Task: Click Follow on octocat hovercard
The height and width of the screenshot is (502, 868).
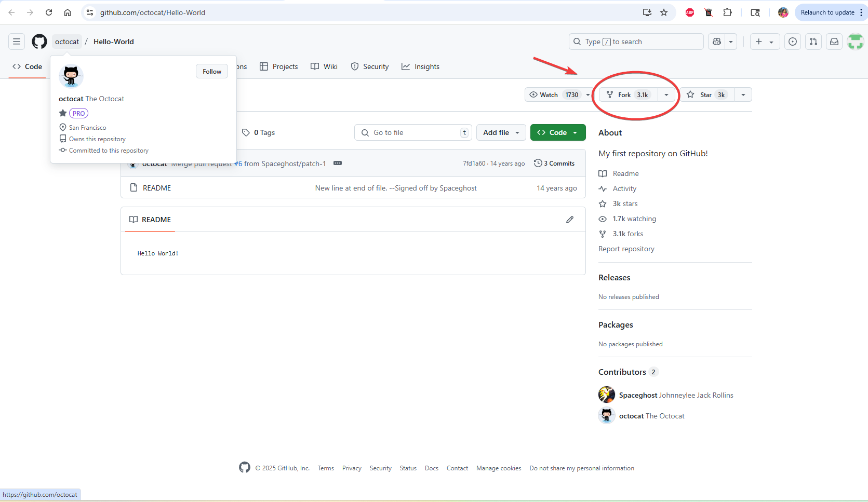Action: [x=212, y=72]
